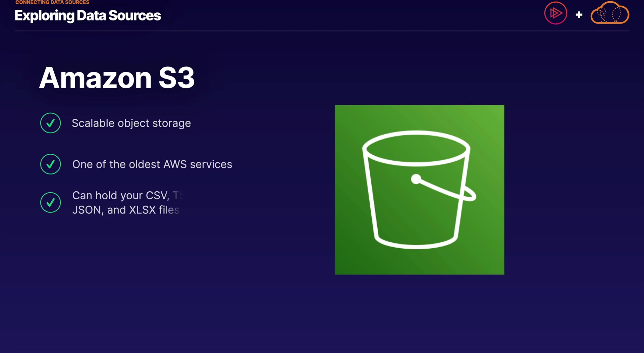Click the 'Exploring Data Sources' slide title
The width and height of the screenshot is (644, 353).
pos(88,16)
